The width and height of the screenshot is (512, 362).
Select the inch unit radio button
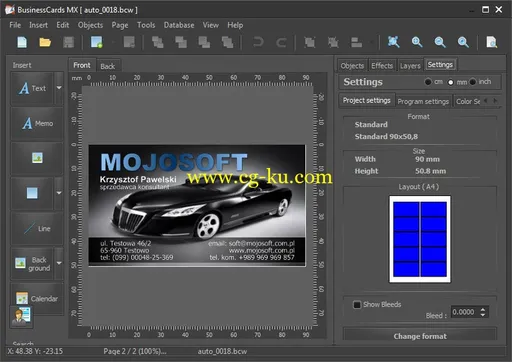[472, 82]
